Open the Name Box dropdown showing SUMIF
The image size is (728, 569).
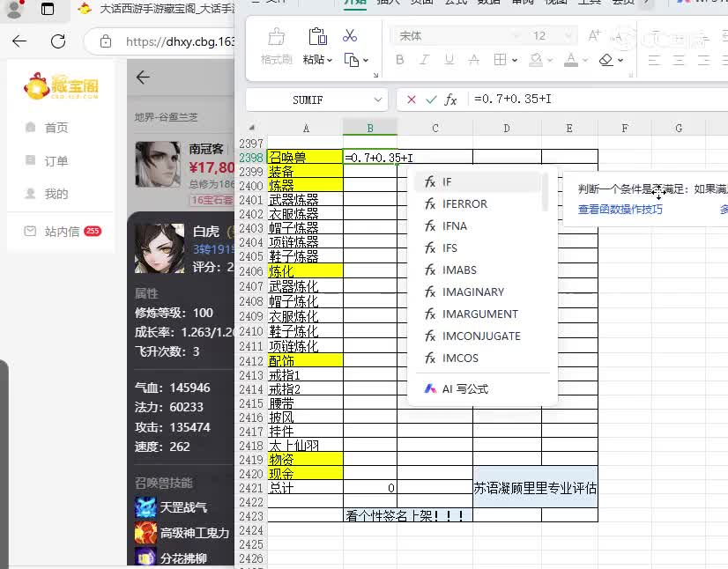pos(378,100)
